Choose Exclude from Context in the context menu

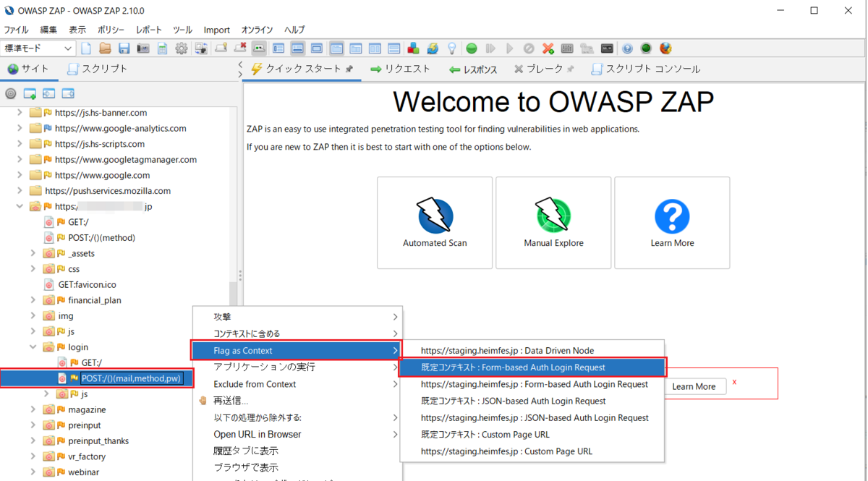click(x=297, y=384)
